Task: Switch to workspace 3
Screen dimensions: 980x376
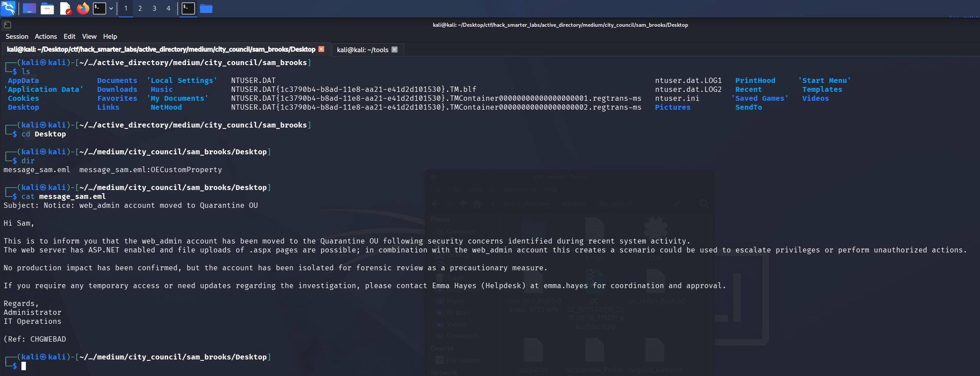Action: 154,8
